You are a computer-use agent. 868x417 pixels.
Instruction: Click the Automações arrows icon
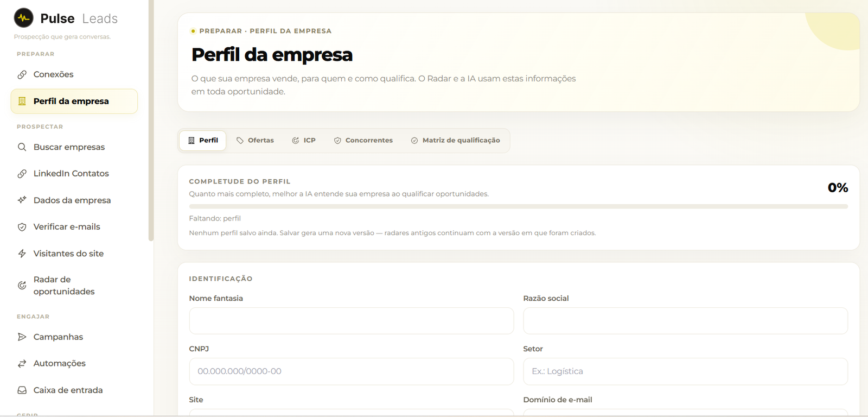(x=22, y=364)
